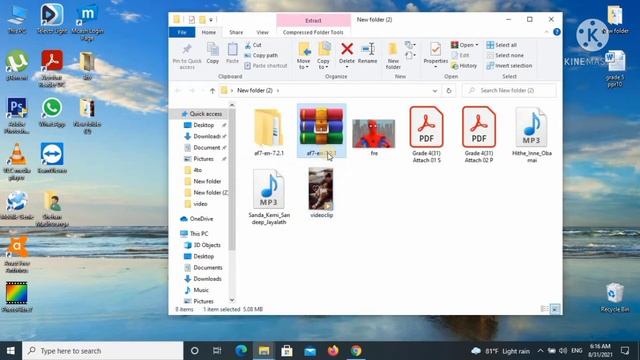Open Firefox from the taskbar
640x360 pixels.
333,351
